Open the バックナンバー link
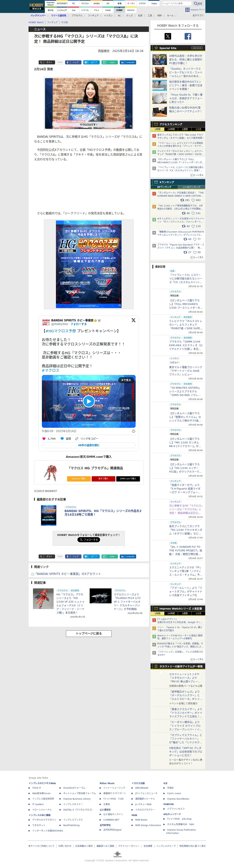 coord(38,16)
